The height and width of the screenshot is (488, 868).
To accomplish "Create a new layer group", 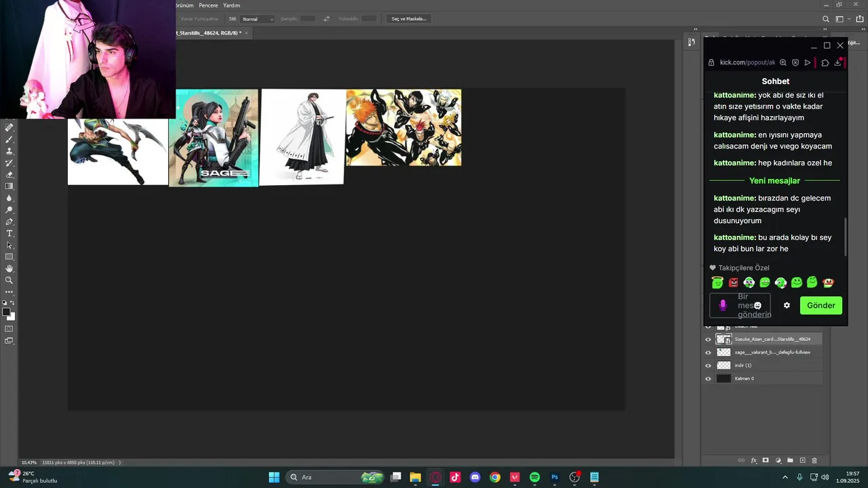I will [790, 460].
